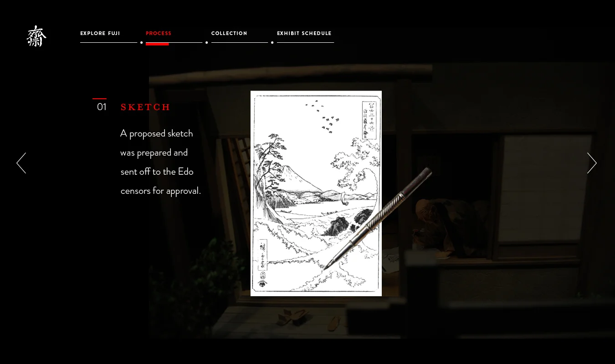Click the step number 01
615x364 pixels.
[x=102, y=107]
